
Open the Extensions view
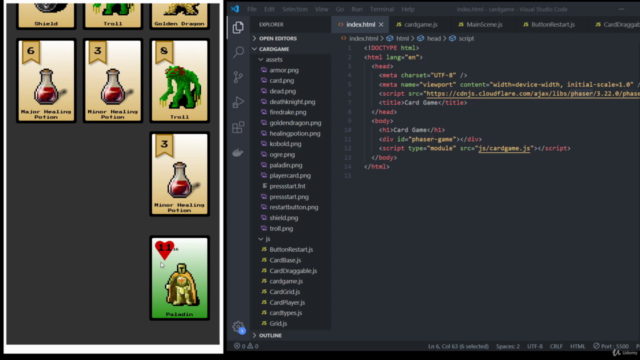[238, 127]
